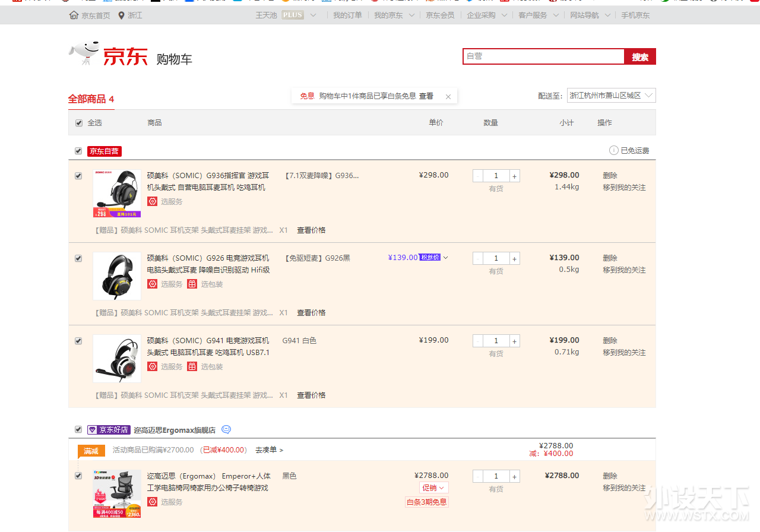Decrease the G936 headset quantity with minus
The height and width of the screenshot is (532, 760).
tap(478, 176)
